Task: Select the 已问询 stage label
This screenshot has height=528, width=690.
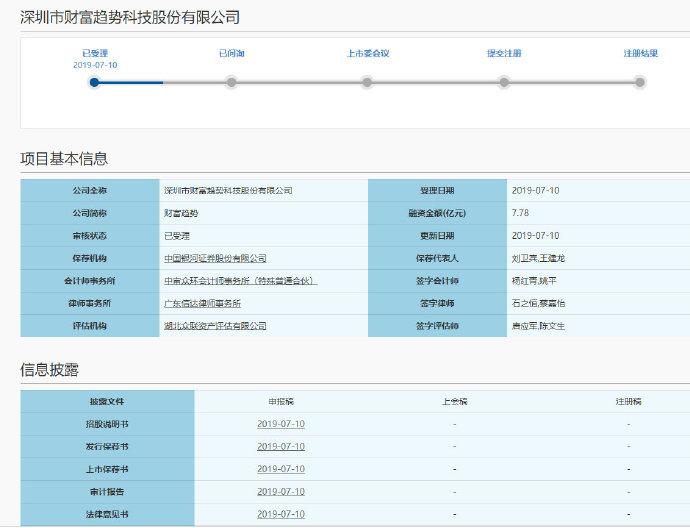Action: click(231, 53)
